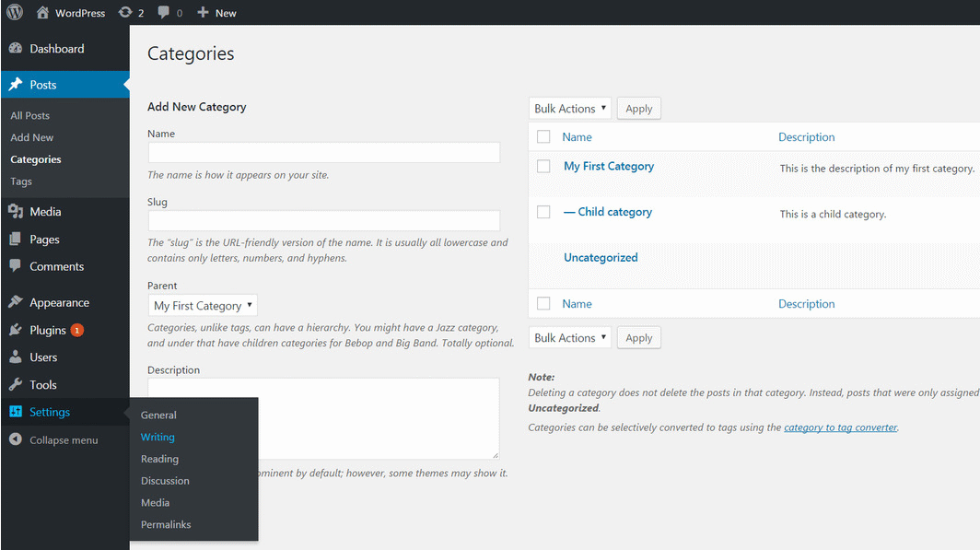The width and height of the screenshot is (980, 550).
Task: Select Permalinks from the Settings submenu
Action: click(x=166, y=523)
